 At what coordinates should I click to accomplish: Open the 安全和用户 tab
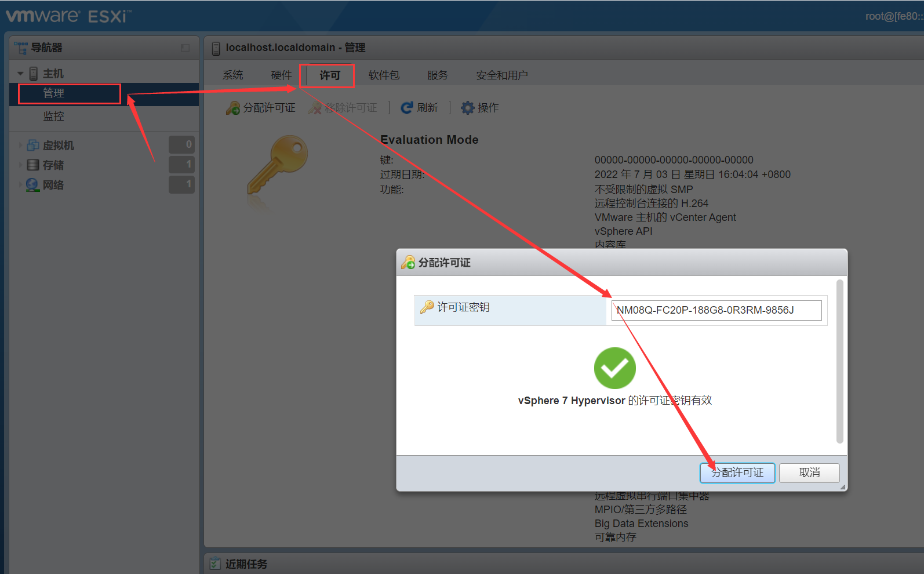[502, 75]
